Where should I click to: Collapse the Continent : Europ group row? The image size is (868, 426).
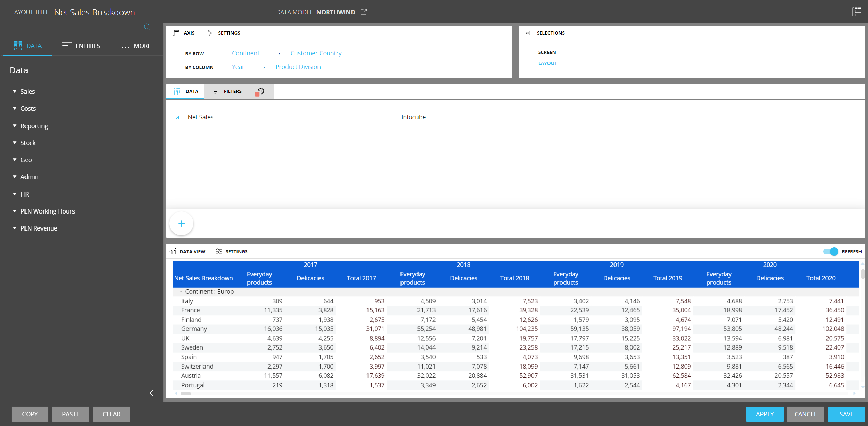pos(181,292)
